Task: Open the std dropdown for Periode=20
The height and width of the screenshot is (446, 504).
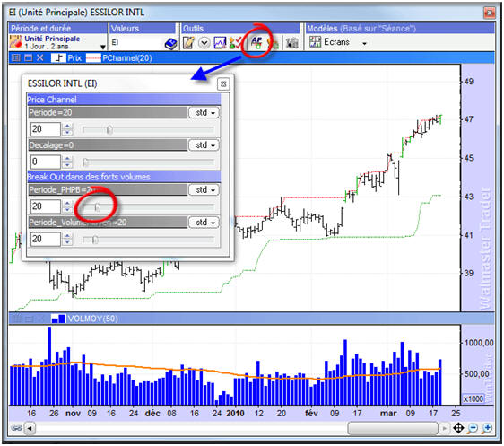Action: (x=204, y=112)
